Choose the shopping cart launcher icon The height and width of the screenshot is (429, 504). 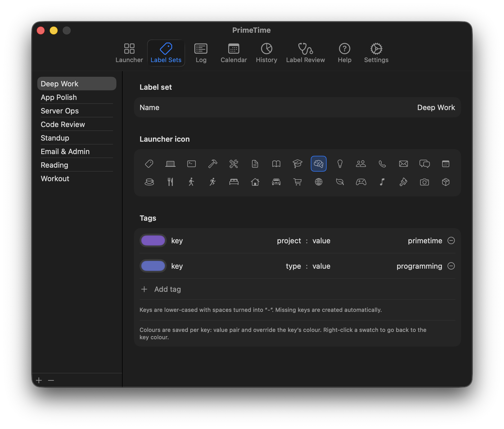pos(297,182)
